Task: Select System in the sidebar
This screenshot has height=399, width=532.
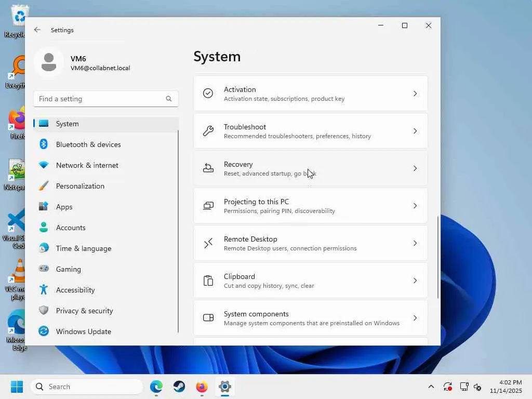Action: point(106,124)
